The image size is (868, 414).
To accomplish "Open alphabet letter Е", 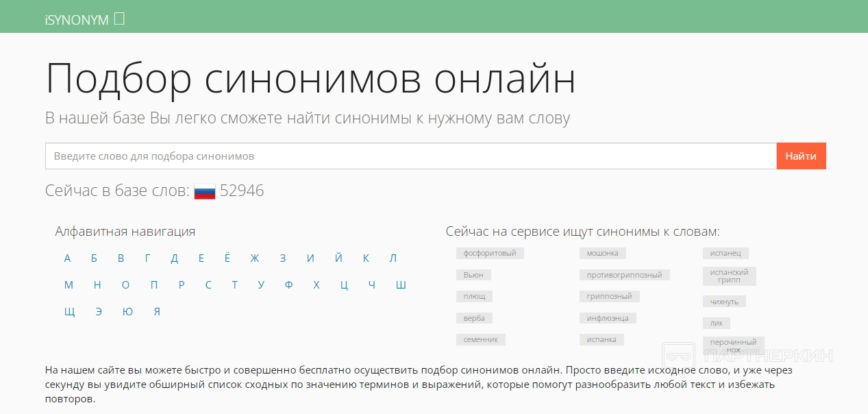I will (x=201, y=258).
